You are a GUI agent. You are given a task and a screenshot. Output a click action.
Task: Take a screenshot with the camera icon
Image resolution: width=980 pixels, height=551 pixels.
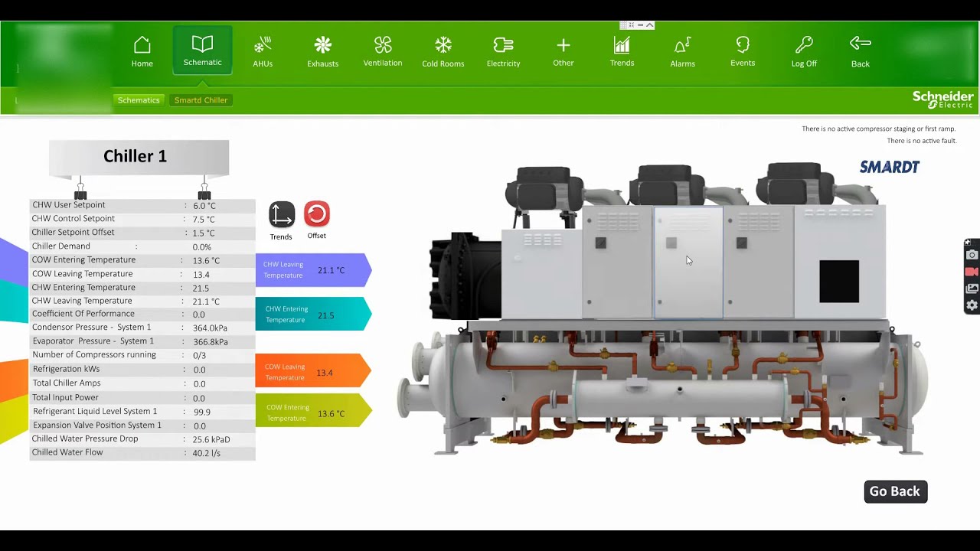[x=972, y=255]
